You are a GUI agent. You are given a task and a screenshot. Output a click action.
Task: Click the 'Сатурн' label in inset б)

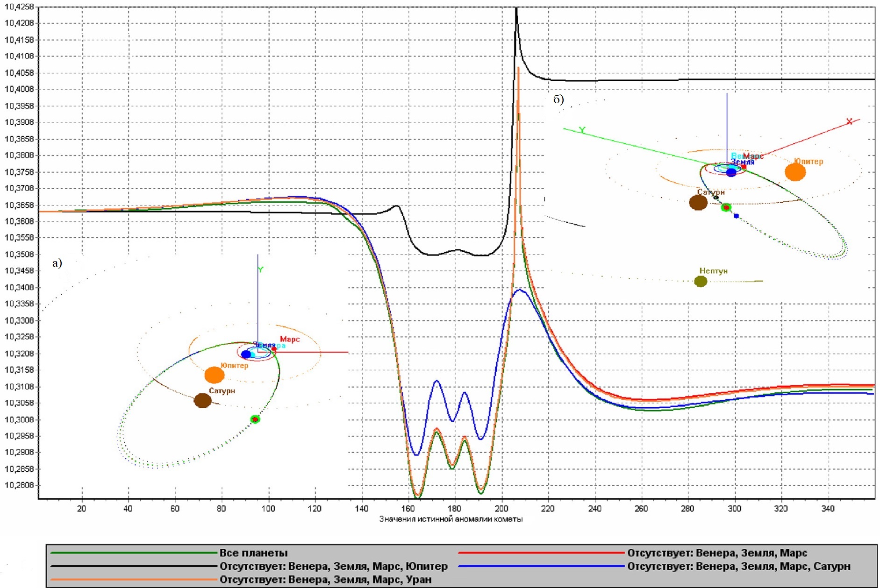click(x=711, y=192)
